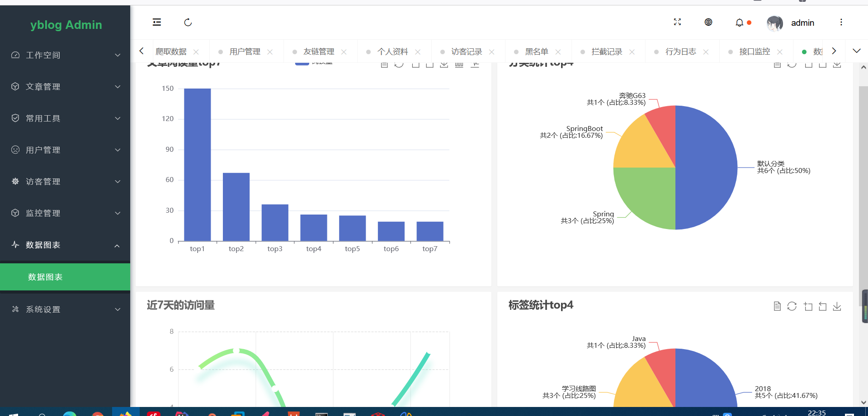This screenshot has width=868, height=416.
Task: Open the vertical three-dot more menu
Action: pos(841,22)
